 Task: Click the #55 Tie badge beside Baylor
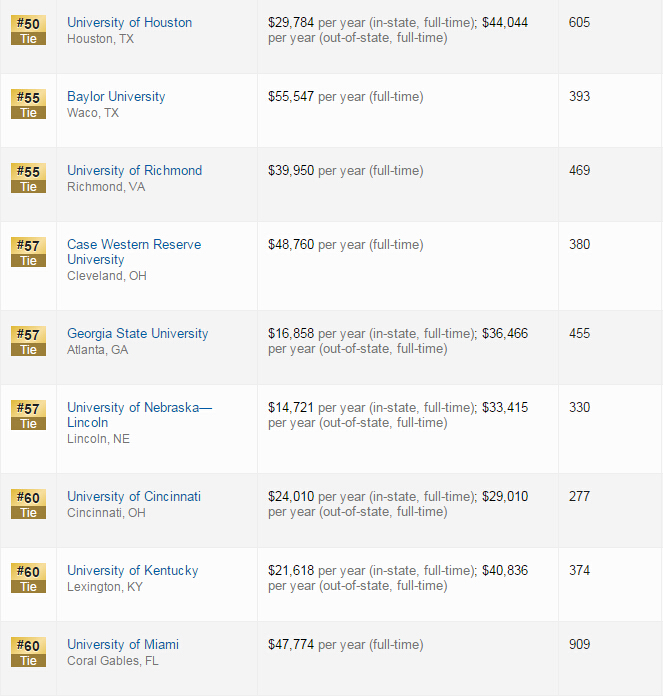28,104
